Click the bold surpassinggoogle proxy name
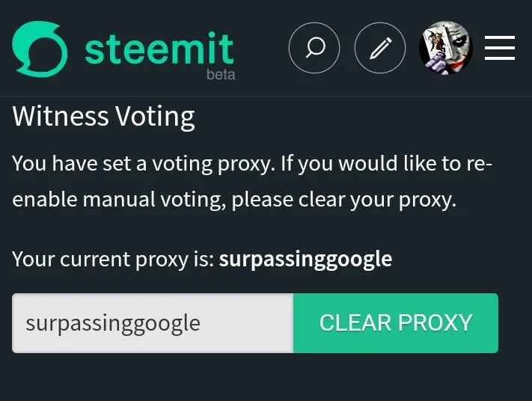 pyautogui.click(x=305, y=260)
